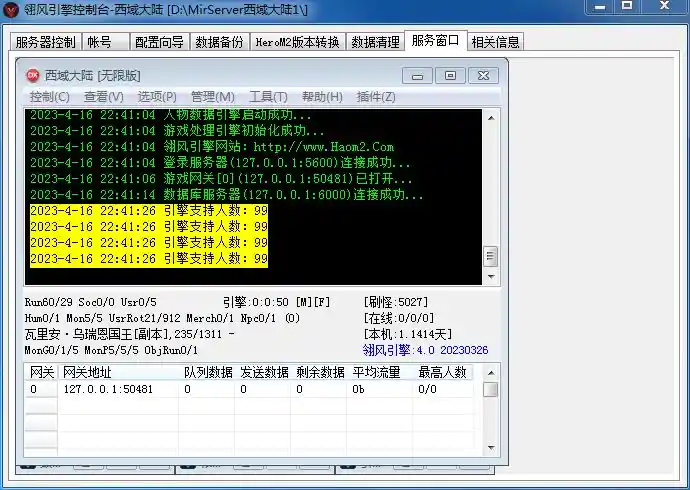This screenshot has width=690, height=490.
Task: Click the [本机:1.1414天] status text
Action: (x=407, y=334)
